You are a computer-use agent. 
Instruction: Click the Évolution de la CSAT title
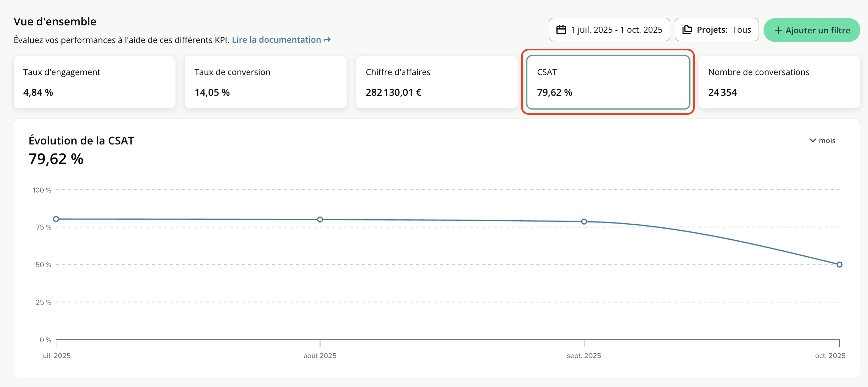pos(81,140)
